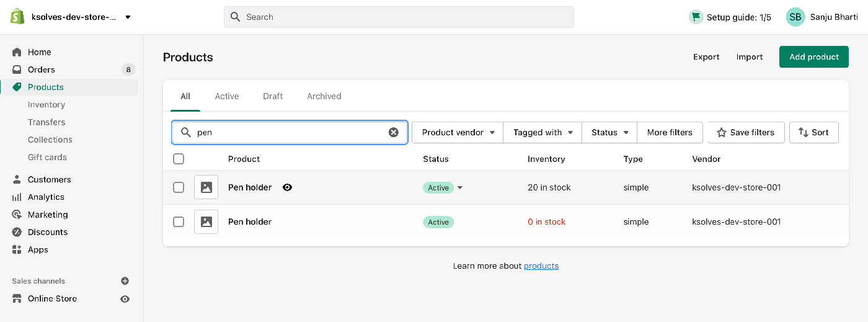Open the store switcher dropdown arrow
Viewport: 868px width, 322px height.
pyautogui.click(x=128, y=17)
